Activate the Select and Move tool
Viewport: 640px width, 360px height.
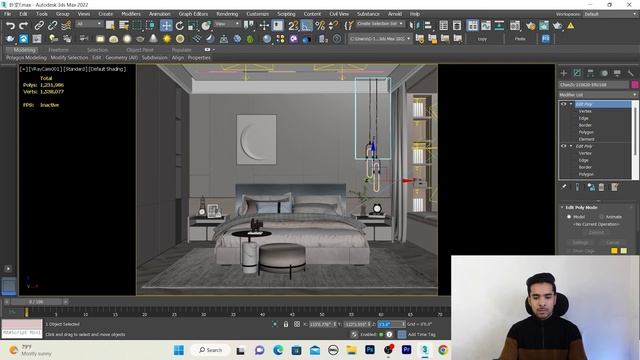pyautogui.click(x=166, y=26)
